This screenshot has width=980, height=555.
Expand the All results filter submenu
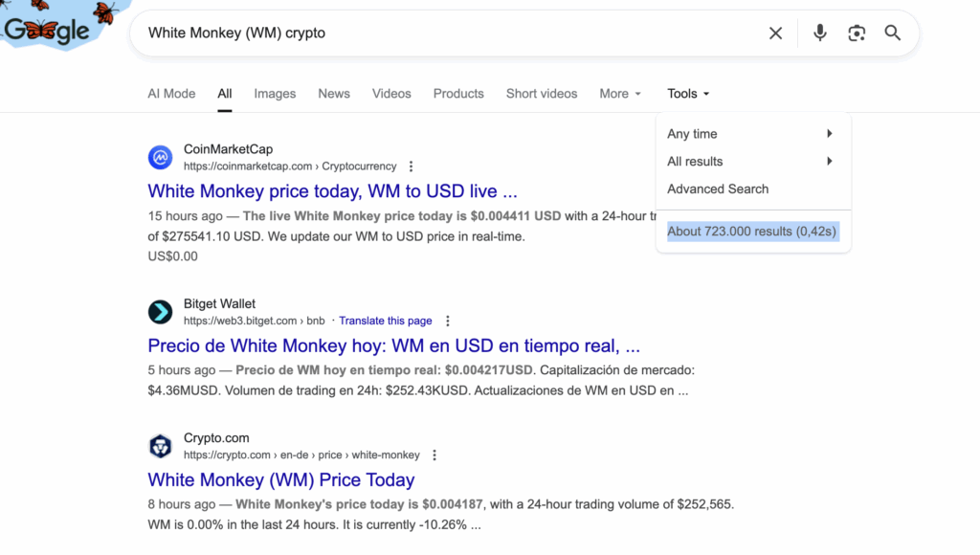(x=750, y=162)
